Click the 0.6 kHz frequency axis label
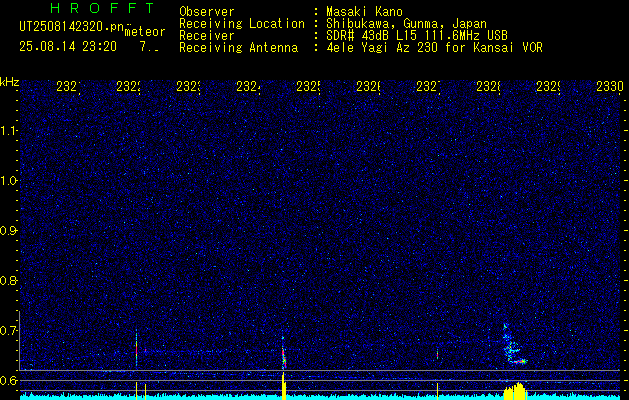The height and width of the screenshot is (400, 629). pyautogui.click(x=9, y=380)
